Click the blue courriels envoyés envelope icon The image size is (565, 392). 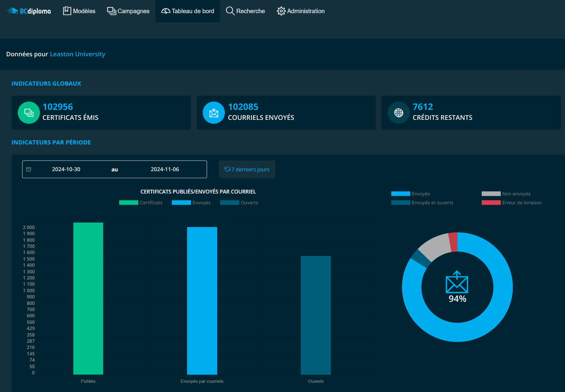[x=214, y=113]
